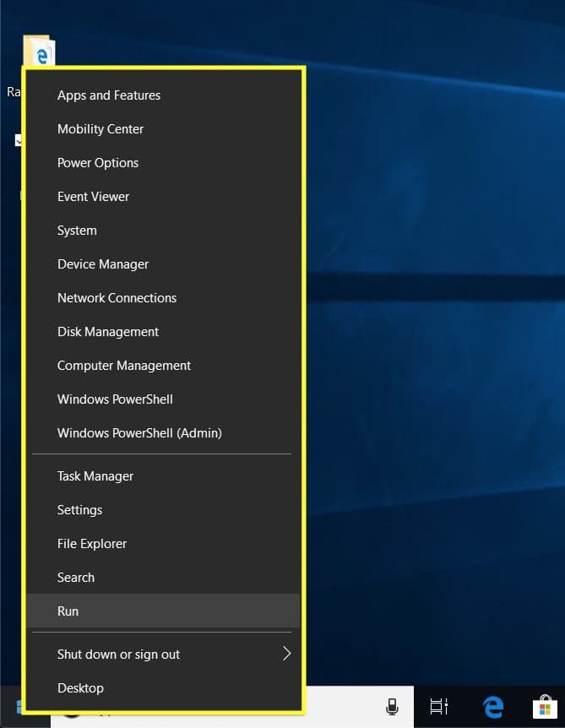
Task: Expand Shut down or sign out submenu
Action: (163, 655)
